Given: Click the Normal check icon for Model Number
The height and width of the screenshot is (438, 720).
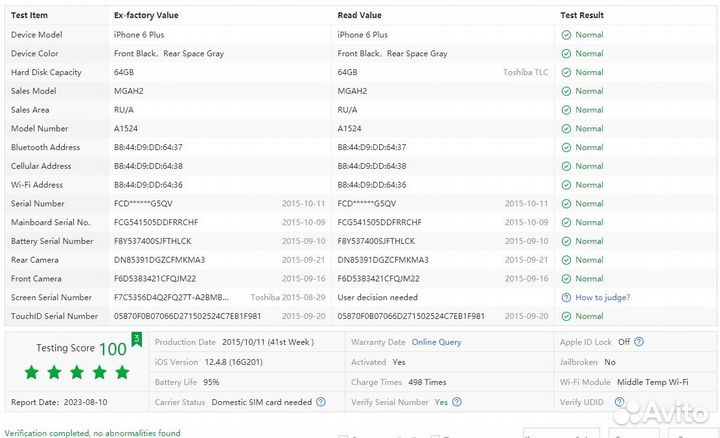Looking at the screenshot, I should 566,129.
